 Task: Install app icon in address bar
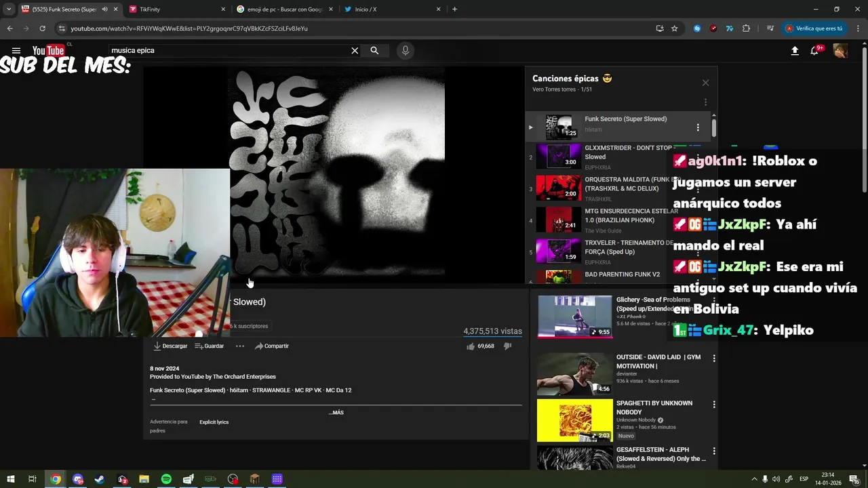click(660, 28)
